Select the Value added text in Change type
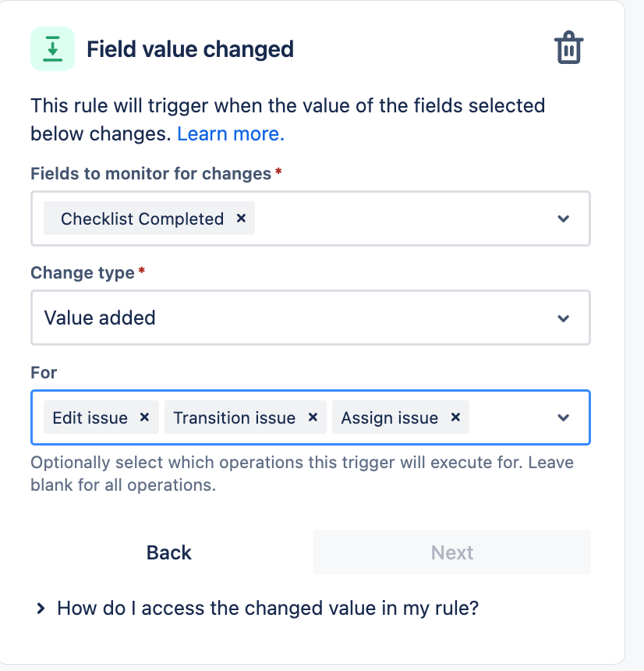The height and width of the screenshot is (671, 644). 100,318
